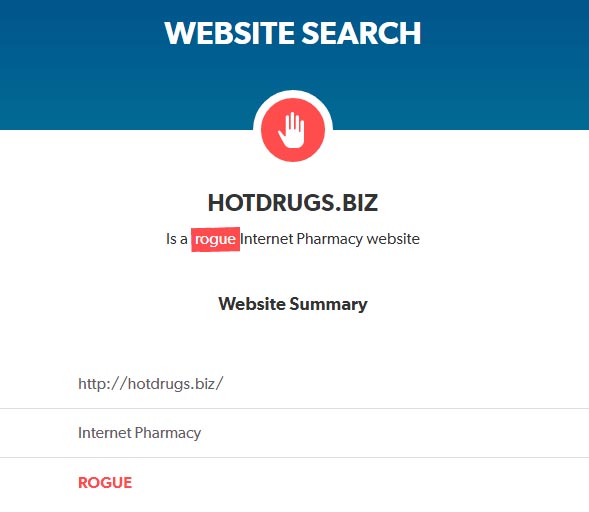Click 'Internet' right after the rogue badge

(266, 239)
